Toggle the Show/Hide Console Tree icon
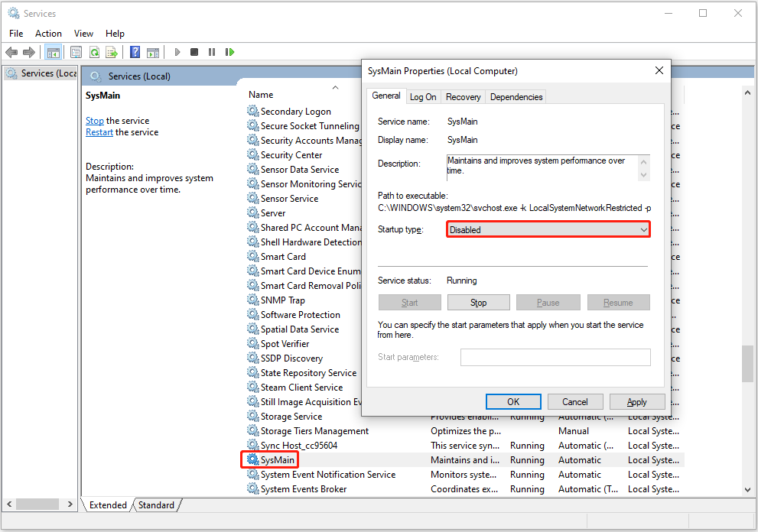Viewport: 758px width, 532px height. 54,52
